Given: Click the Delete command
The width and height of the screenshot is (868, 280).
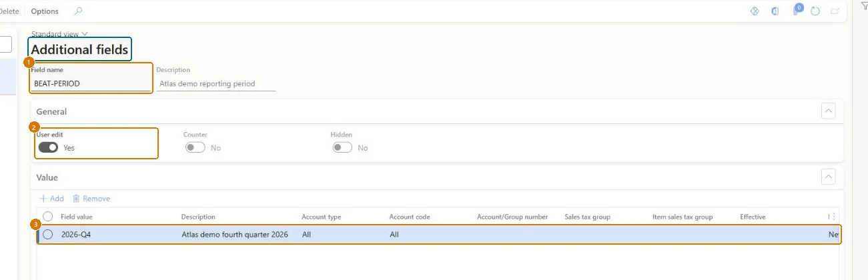Looking at the screenshot, I should click(9, 11).
